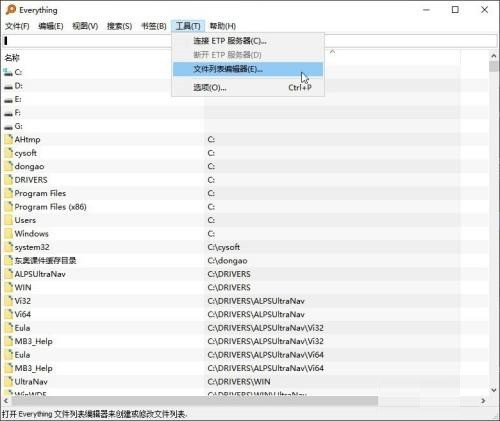Click the G: drive icon
Image resolution: width=500 pixels, height=421 pixels.
pos(8,126)
